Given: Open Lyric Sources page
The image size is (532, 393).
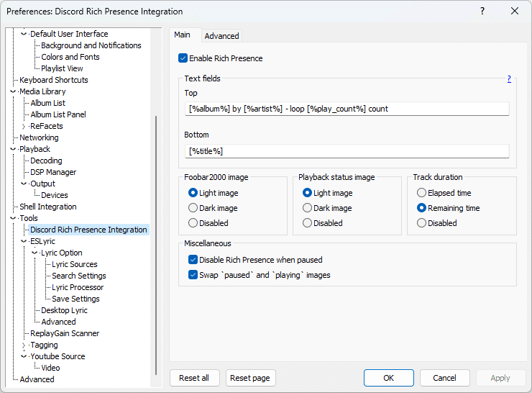Looking at the screenshot, I should pos(74,264).
